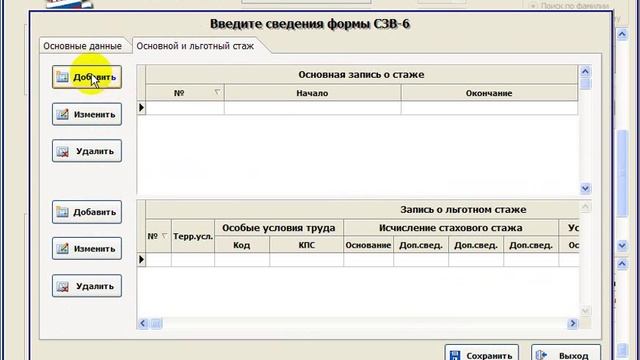This screenshot has width=640, height=360.
Task: Open № column filter in main stazh table
Action: tap(218, 93)
